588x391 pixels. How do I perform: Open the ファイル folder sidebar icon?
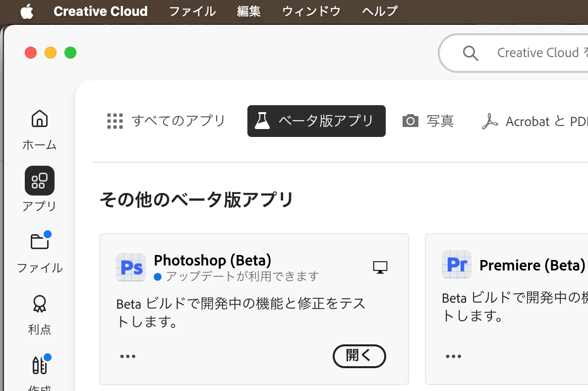click(x=40, y=241)
